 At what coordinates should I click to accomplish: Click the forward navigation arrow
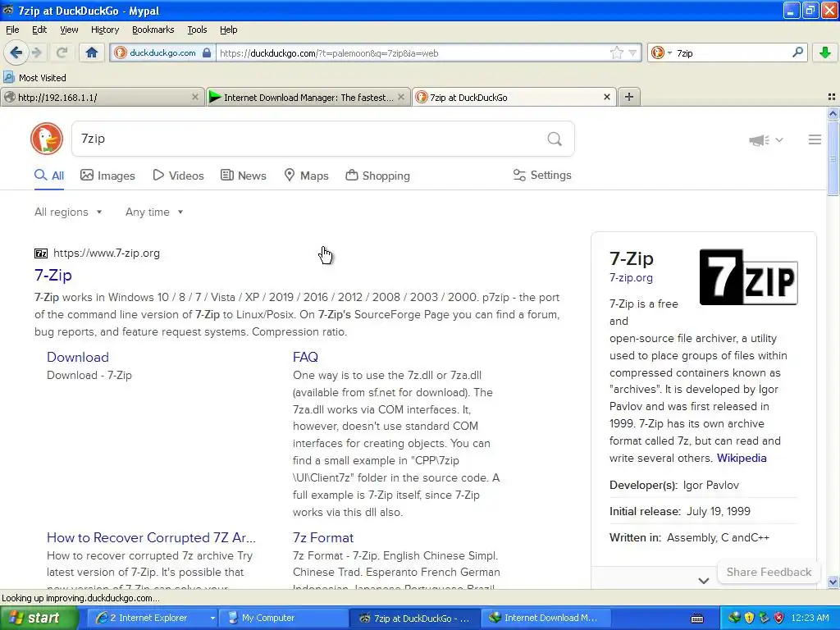pos(36,52)
